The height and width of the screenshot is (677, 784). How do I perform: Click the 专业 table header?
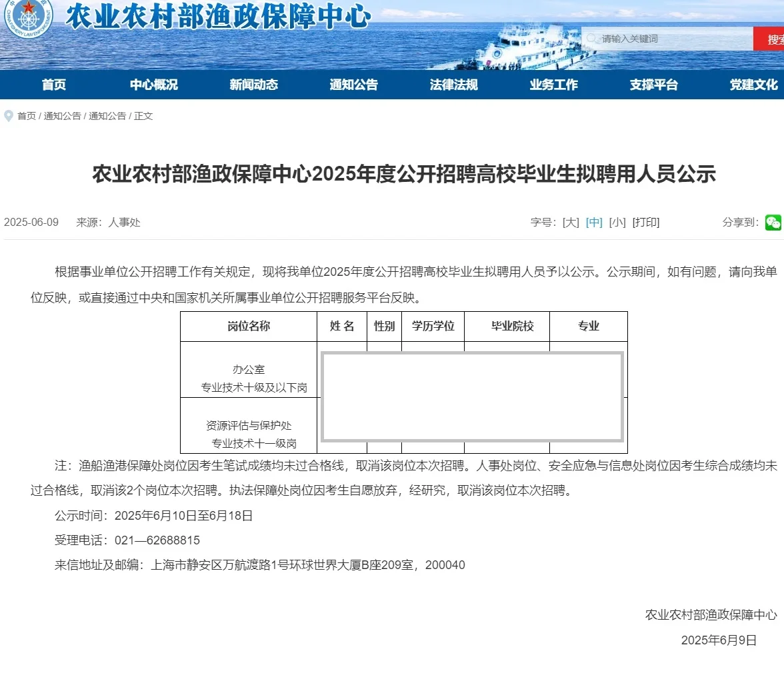click(x=589, y=327)
